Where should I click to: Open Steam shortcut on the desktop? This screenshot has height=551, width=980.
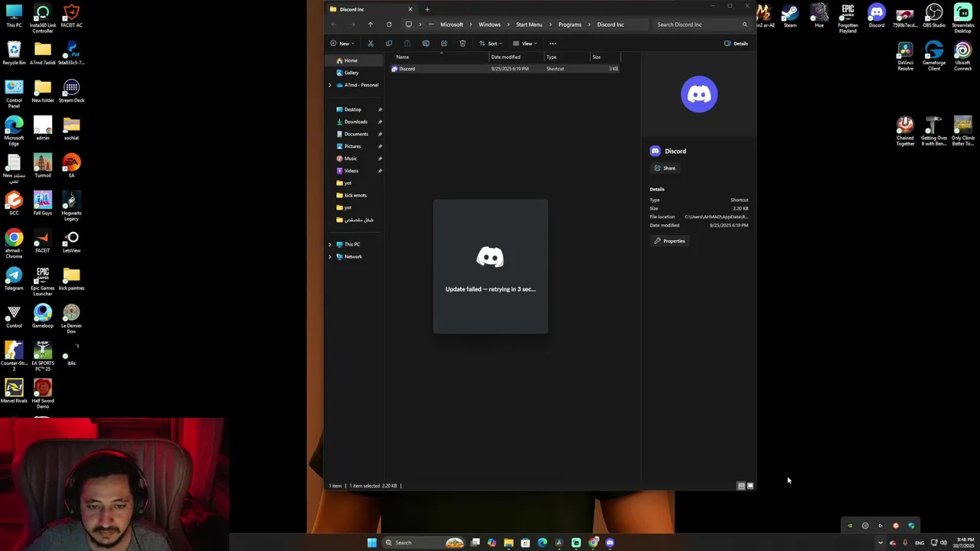(x=790, y=17)
